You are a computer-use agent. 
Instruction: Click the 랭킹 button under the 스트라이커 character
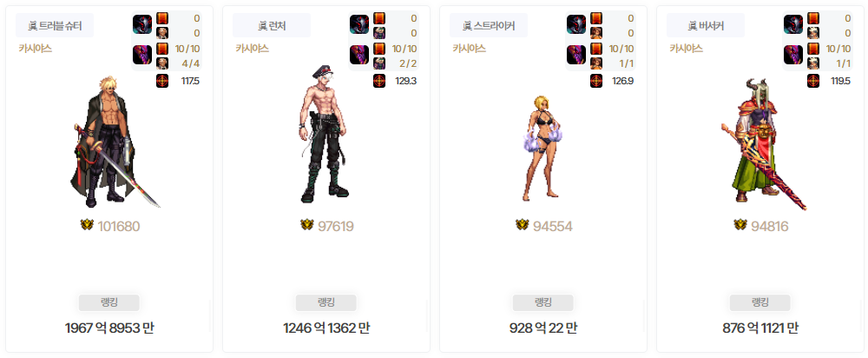point(543,302)
